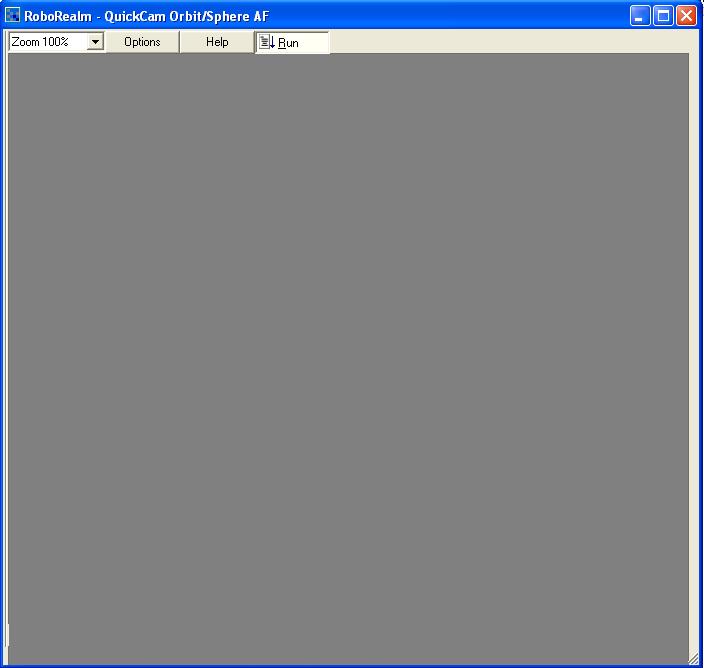This screenshot has width=704, height=668.
Task: Minimize the RoboRealm window
Action: click(640, 16)
